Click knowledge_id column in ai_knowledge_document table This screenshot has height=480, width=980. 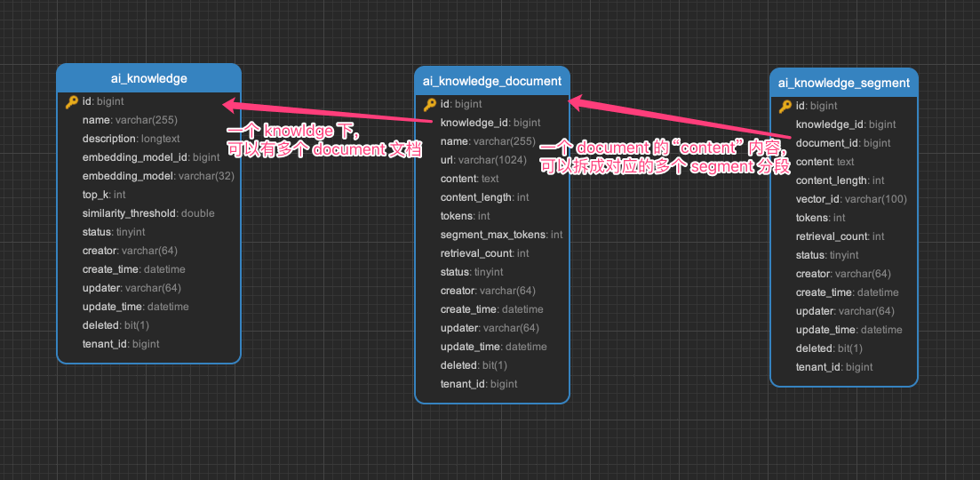tap(490, 123)
